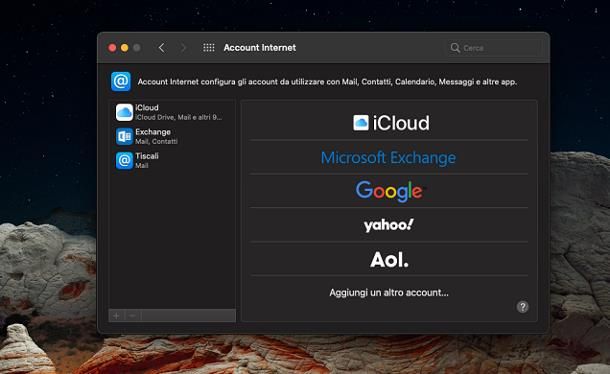Click the "iCloud Drive, Mail e altri 9..." subtitle

179,117
